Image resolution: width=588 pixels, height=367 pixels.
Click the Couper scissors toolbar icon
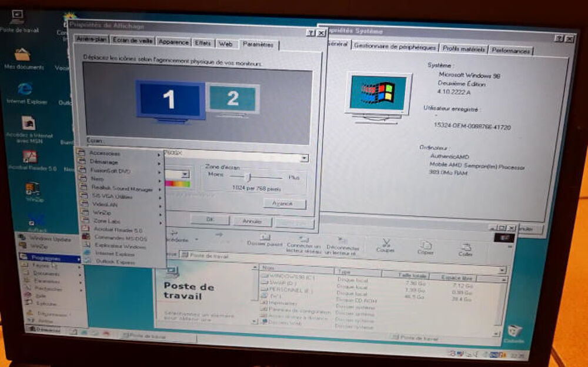(386, 246)
